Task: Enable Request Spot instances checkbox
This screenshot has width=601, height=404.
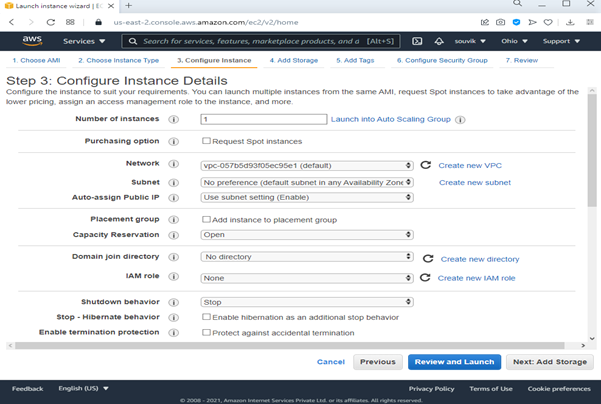Action: pos(206,141)
